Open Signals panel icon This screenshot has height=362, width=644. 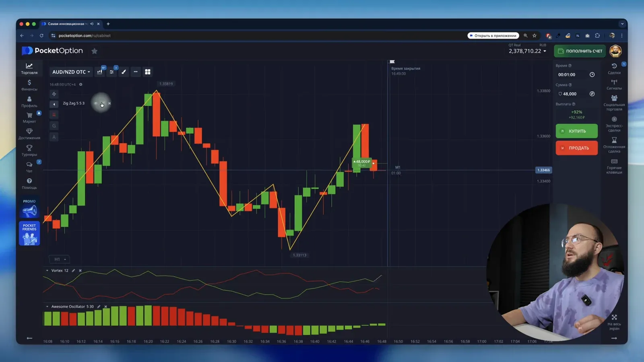[614, 84]
